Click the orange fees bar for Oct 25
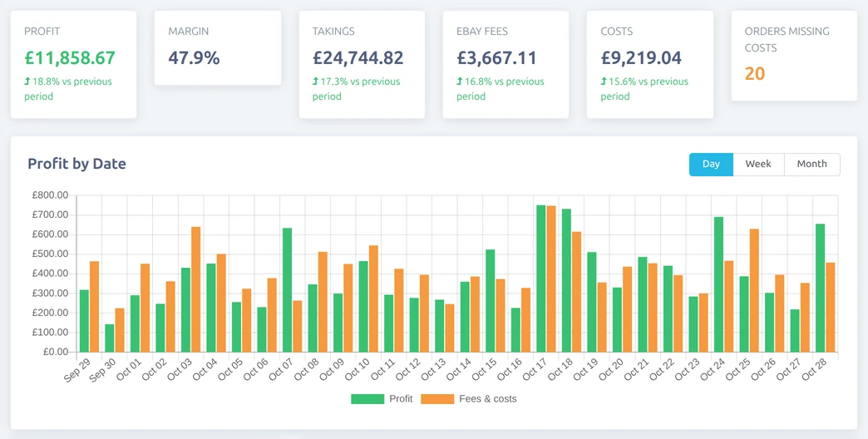 click(x=755, y=291)
